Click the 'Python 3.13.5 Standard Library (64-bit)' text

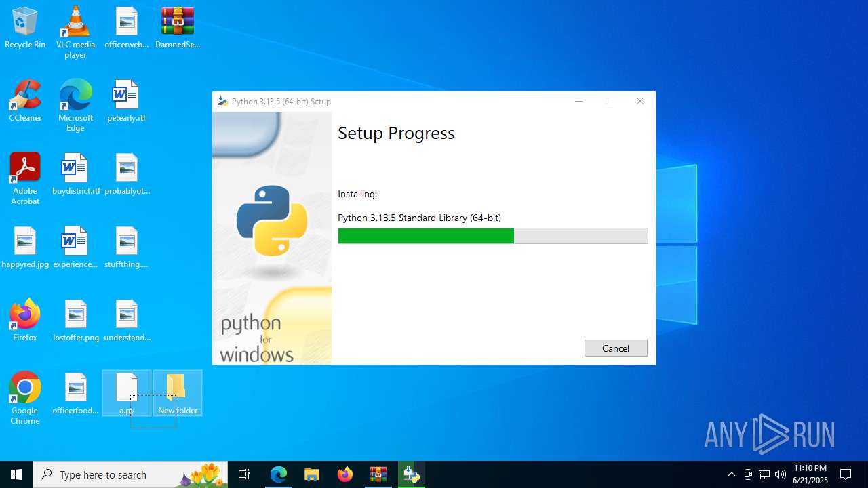(419, 218)
